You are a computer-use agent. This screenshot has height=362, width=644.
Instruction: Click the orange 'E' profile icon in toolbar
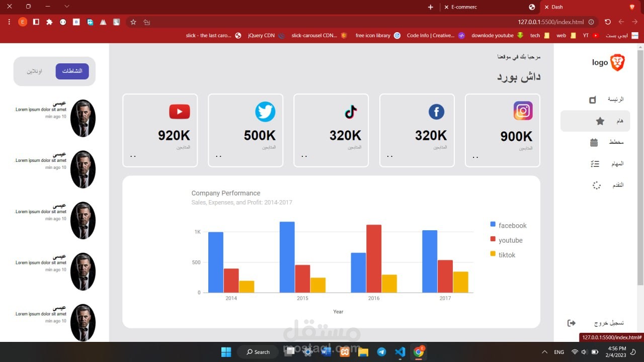23,22
